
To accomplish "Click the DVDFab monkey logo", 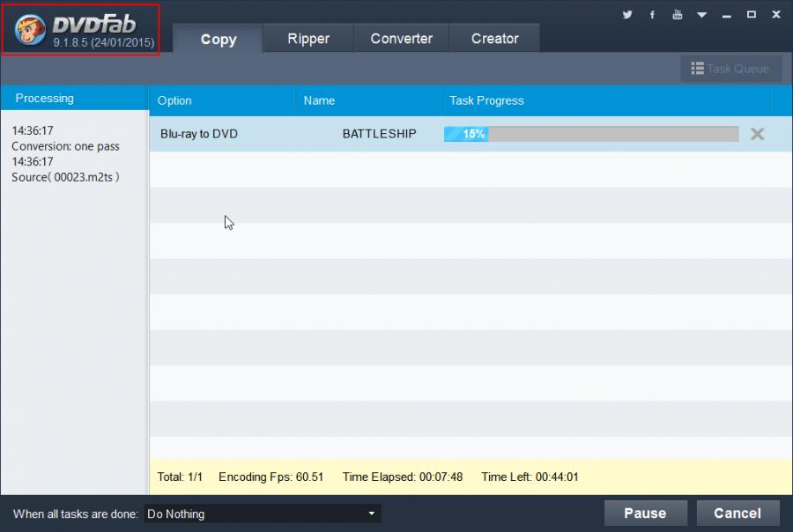I will 29,30.
